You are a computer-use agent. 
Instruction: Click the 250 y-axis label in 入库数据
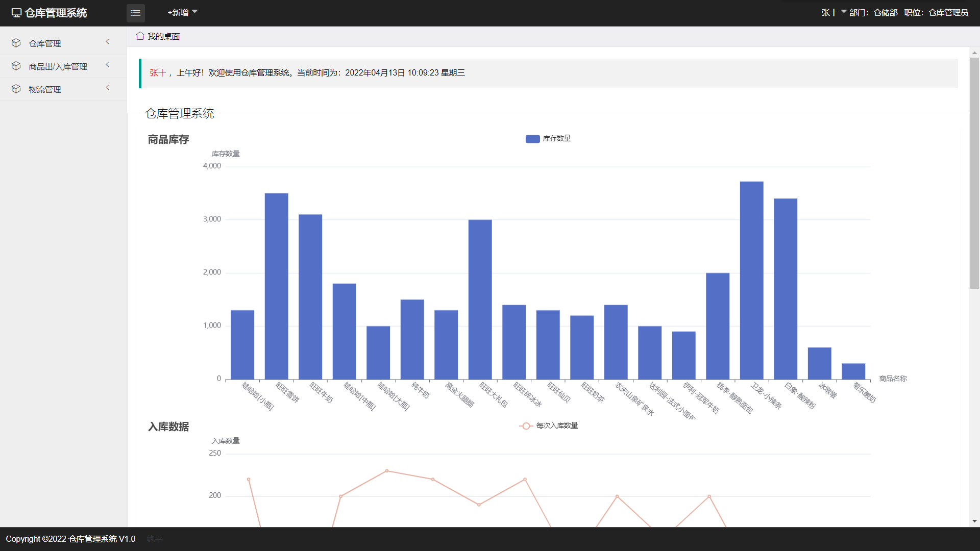[215, 453]
